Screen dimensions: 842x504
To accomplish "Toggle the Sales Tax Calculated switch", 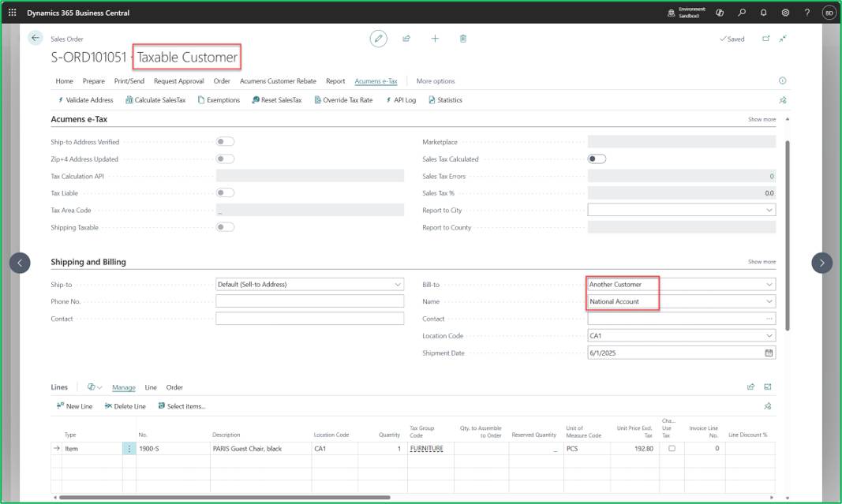I will 597,159.
